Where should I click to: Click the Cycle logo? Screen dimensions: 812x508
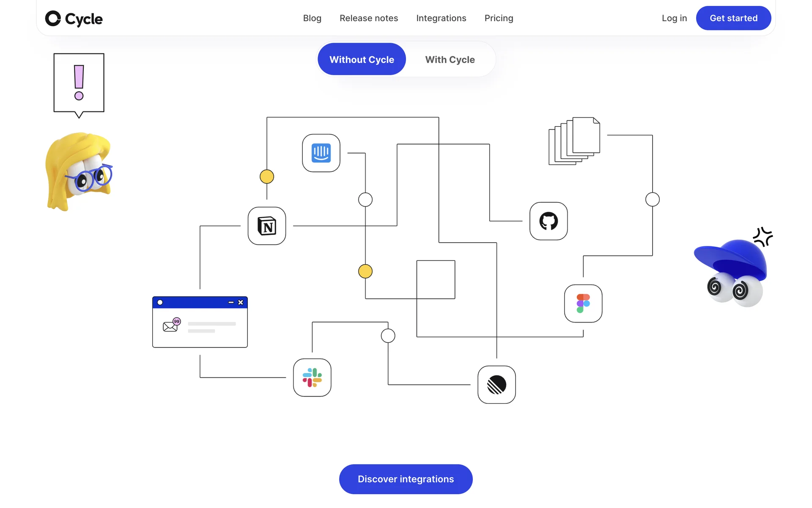74,19
